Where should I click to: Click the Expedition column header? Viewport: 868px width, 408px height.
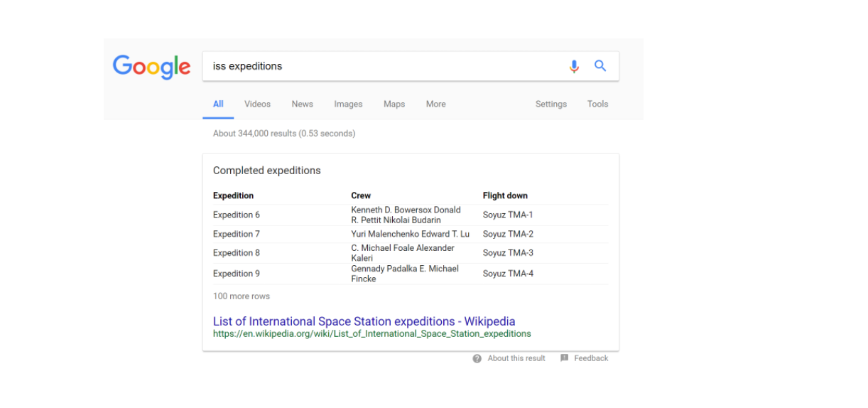pos(233,195)
